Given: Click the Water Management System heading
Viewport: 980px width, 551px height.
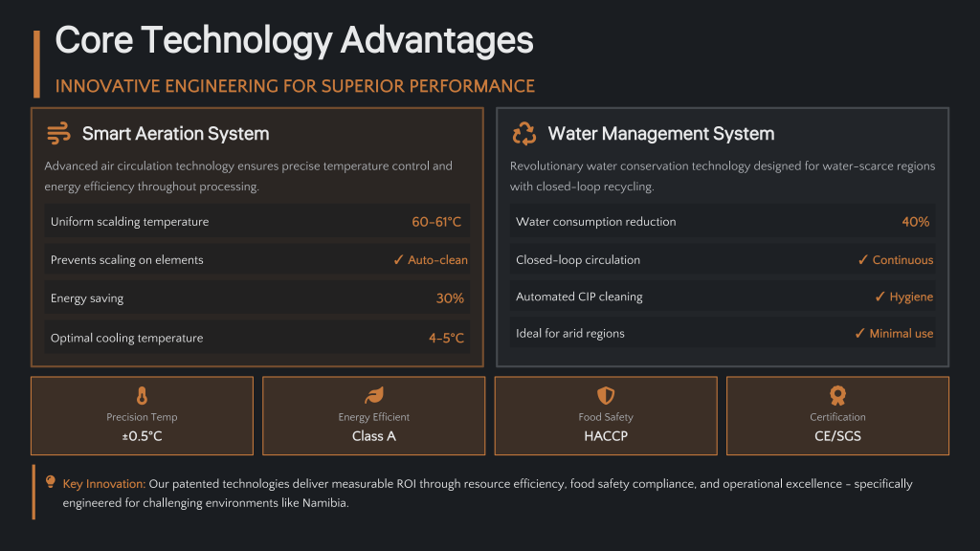Looking at the screenshot, I should tap(660, 134).
